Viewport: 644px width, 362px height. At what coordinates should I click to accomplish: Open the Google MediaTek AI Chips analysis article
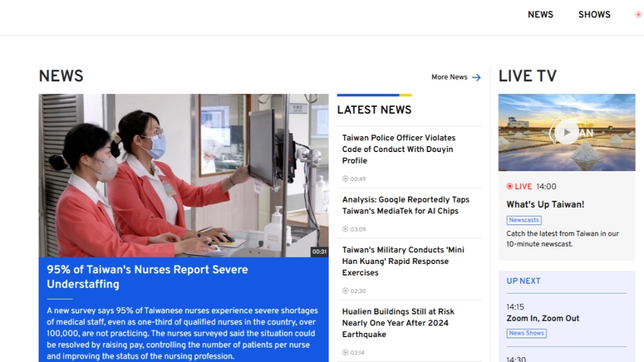[406, 205]
